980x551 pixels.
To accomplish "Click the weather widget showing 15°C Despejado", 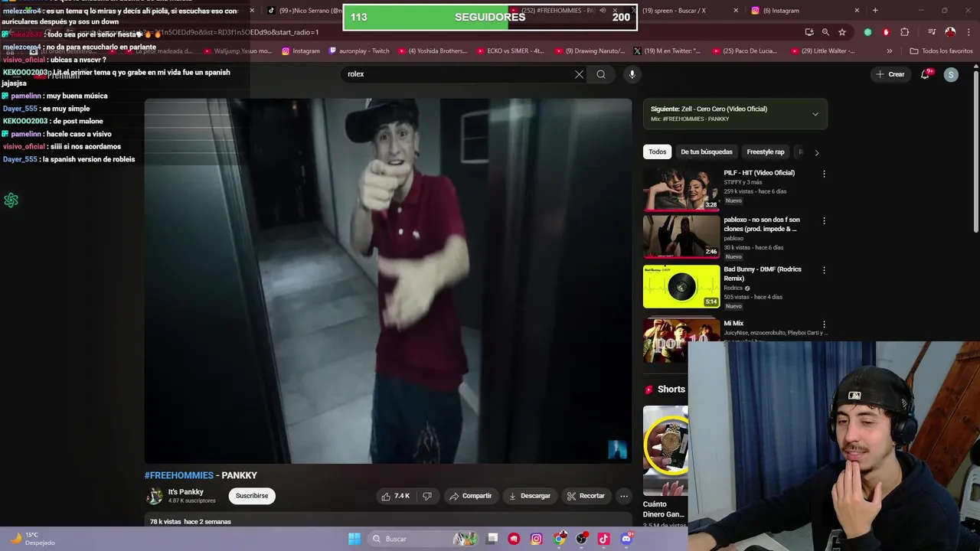I will pos(32,539).
